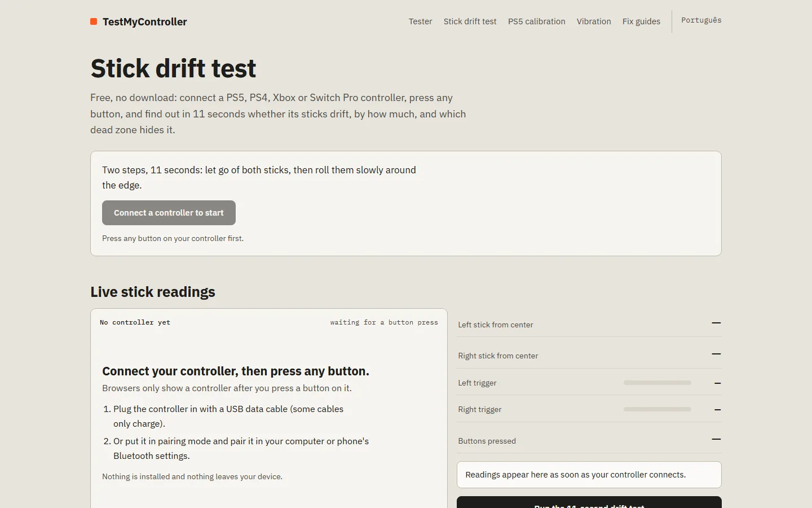Open the PS5 calibration page
The height and width of the screenshot is (508, 812).
coord(536,21)
